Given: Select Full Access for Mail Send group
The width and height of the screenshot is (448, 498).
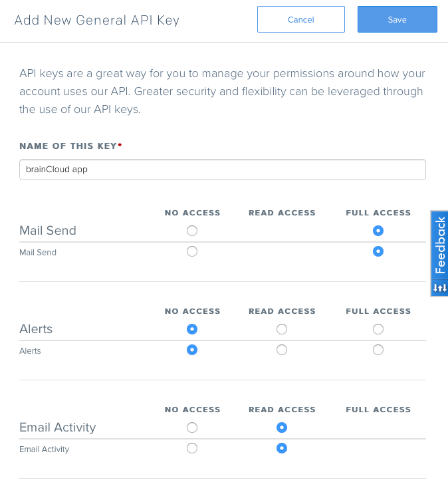Looking at the screenshot, I should click(378, 231).
